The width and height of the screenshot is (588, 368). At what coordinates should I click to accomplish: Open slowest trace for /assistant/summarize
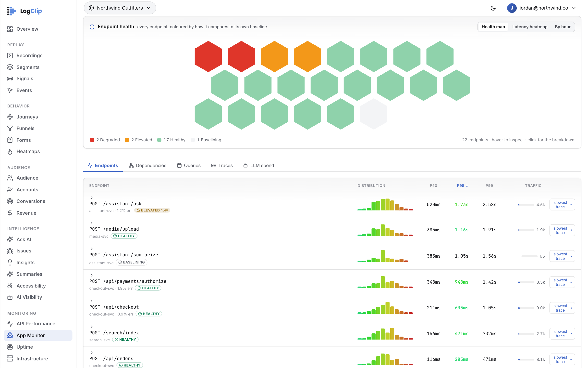click(562, 256)
